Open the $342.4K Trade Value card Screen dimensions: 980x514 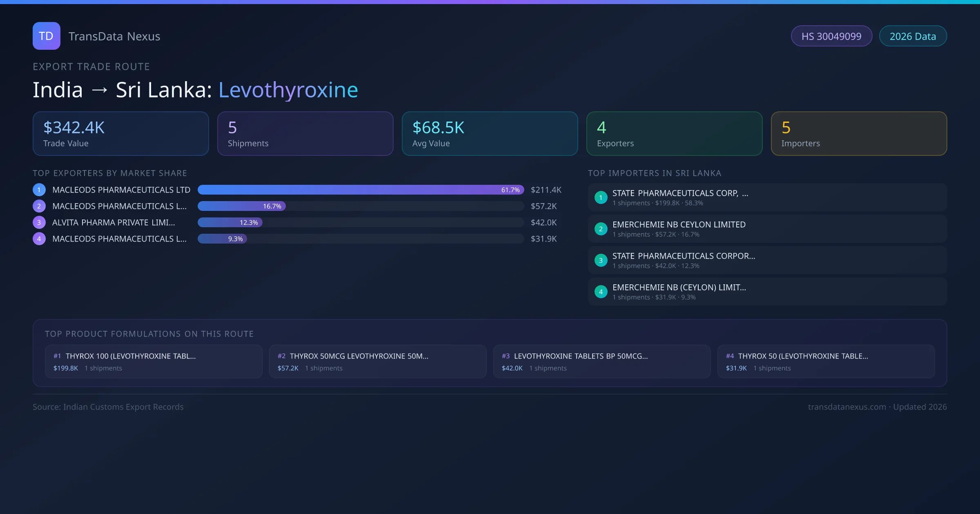click(x=120, y=134)
